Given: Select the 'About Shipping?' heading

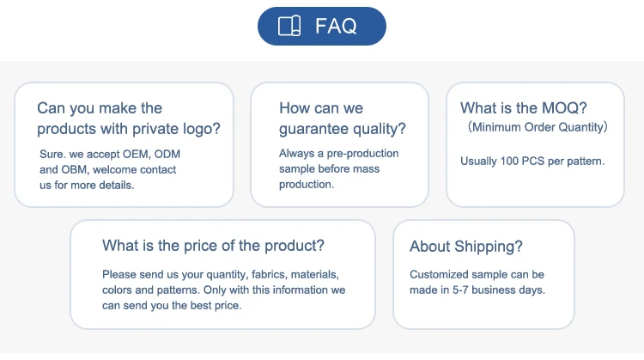Looking at the screenshot, I should click(465, 247).
